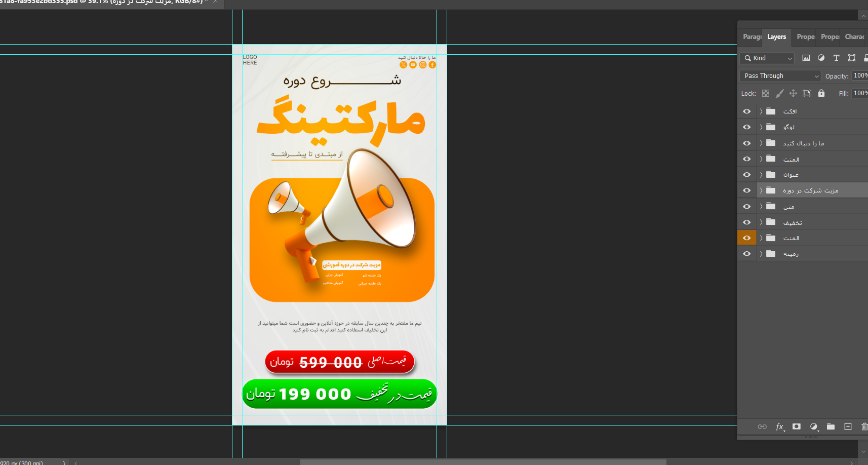Switch to the Paragraph panel tab
The height and width of the screenshot is (465, 868).
coord(752,37)
